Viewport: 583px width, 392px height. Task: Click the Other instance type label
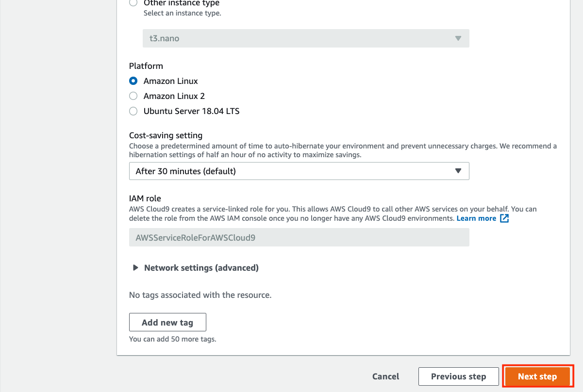(181, 3)
